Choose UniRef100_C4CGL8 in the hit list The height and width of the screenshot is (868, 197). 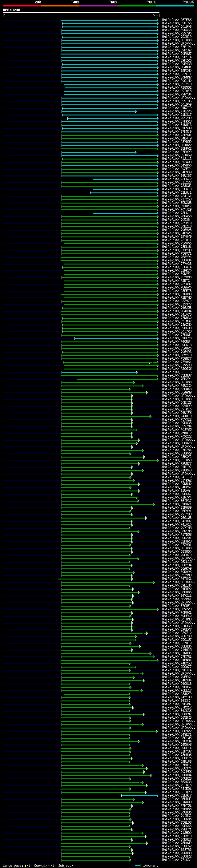tap(177, 684)
